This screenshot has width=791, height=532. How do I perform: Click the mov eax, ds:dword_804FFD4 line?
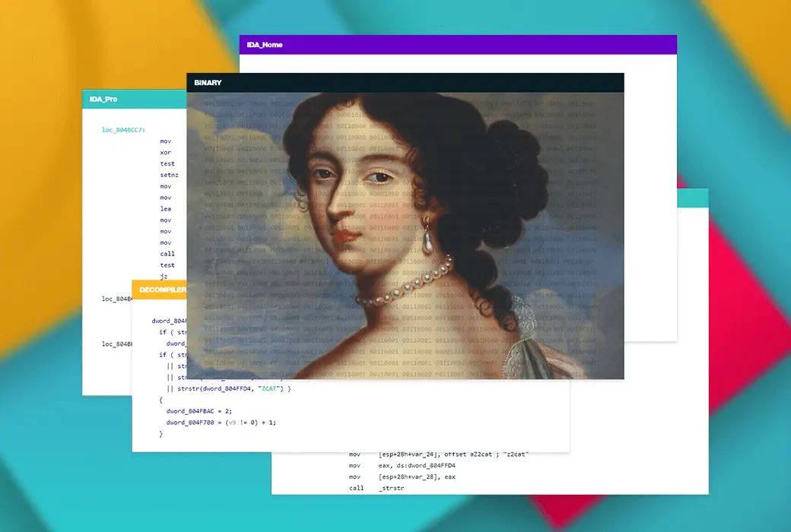(x=402, y=465)
